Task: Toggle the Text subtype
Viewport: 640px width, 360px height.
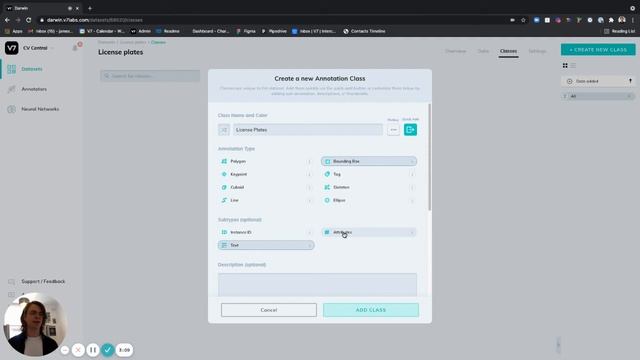Action: (266, 245)
